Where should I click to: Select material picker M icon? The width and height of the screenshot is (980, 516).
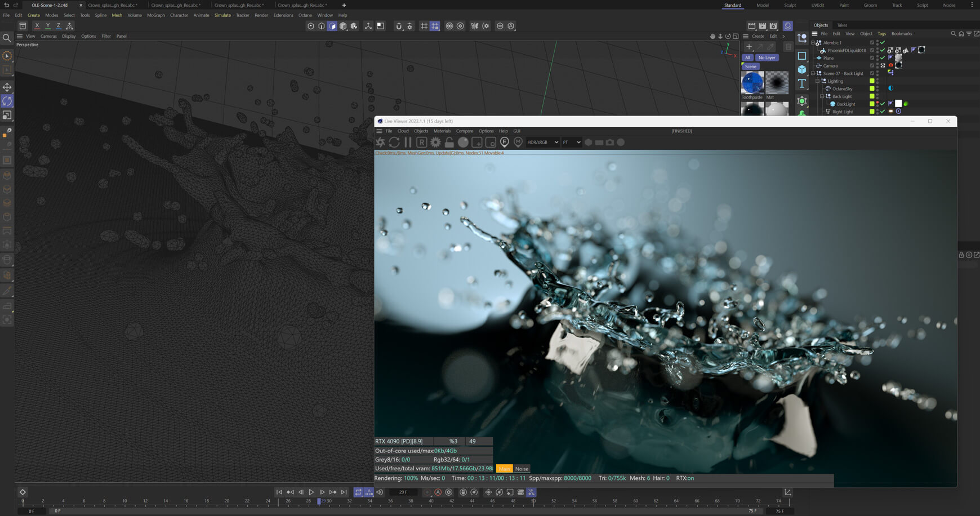point(518,142)
